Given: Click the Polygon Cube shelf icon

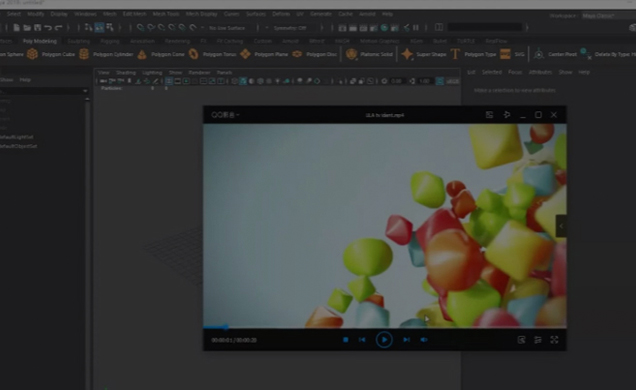Looking at the screenshot, I should (x=32, y=54).
